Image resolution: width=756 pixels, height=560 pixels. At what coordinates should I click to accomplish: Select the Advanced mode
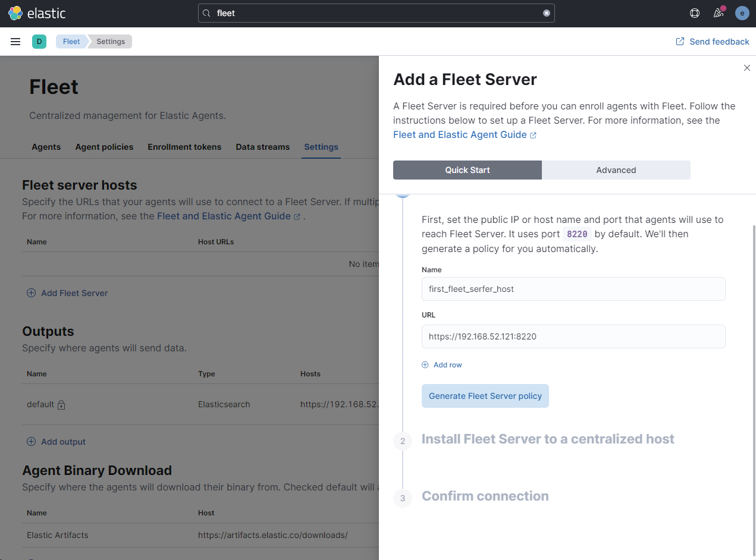click(616, 170)
